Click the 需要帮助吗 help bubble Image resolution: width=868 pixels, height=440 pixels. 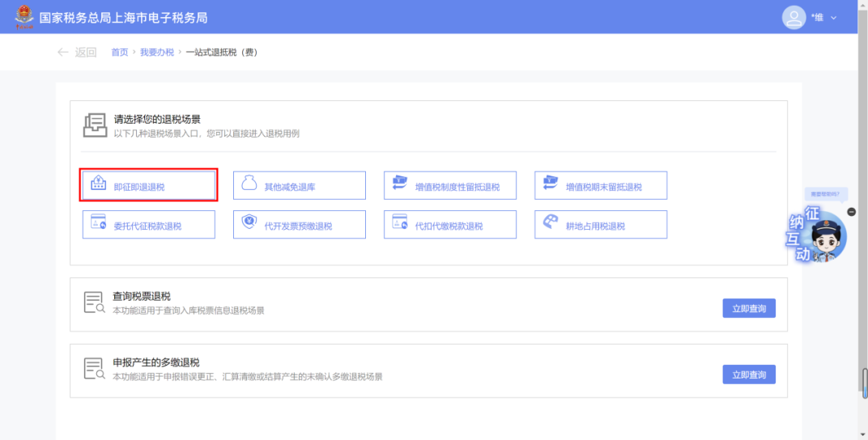click(825, 194)
